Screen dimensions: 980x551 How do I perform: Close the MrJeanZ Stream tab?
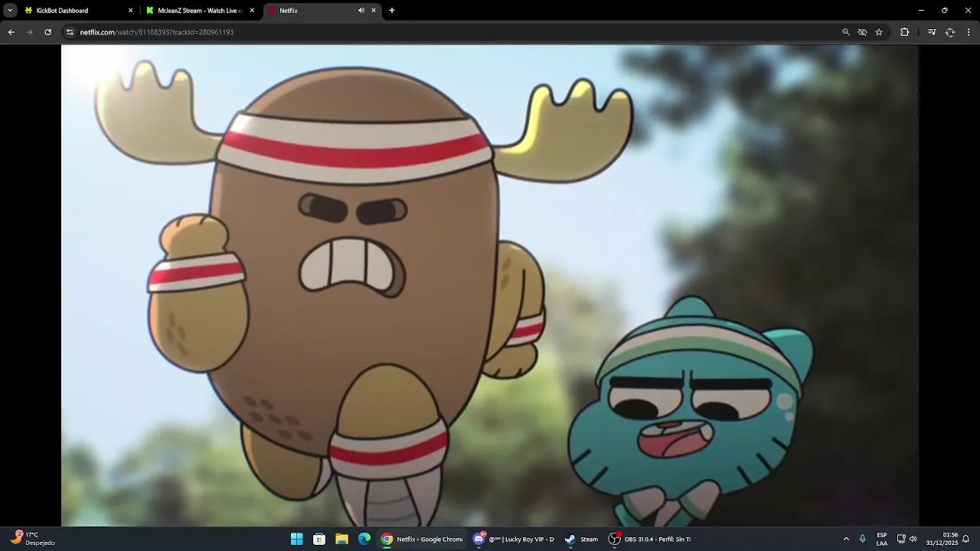(x=252, y=11)
